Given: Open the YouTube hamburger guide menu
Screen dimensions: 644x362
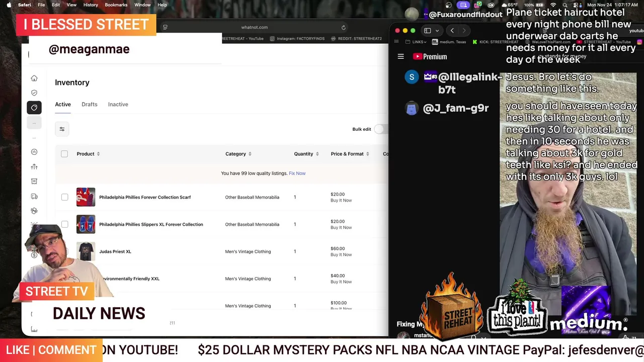Looking at the screenshot, I should 401,57.
